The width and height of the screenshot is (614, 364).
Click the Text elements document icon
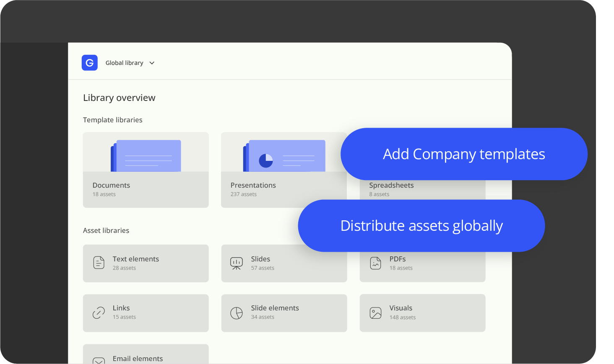tap(98, 263)
